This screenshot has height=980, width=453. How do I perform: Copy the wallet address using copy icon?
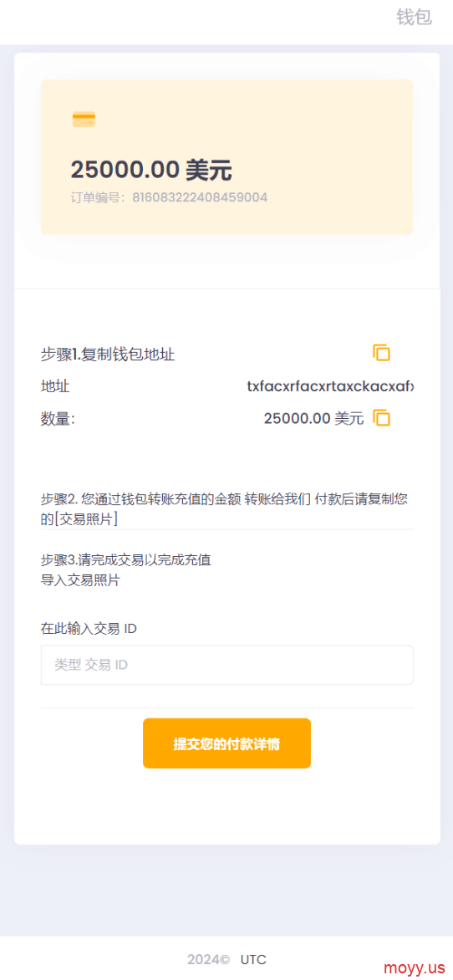point(382,353)
